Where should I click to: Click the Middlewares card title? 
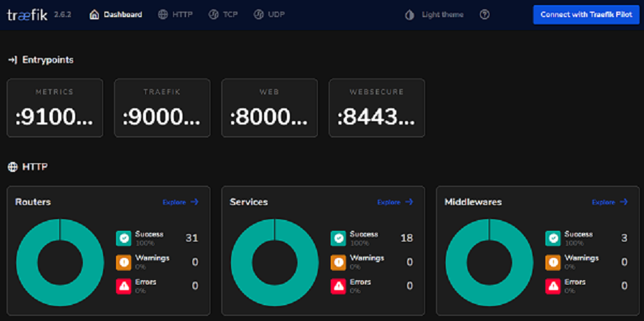click(x=473, y=202)
